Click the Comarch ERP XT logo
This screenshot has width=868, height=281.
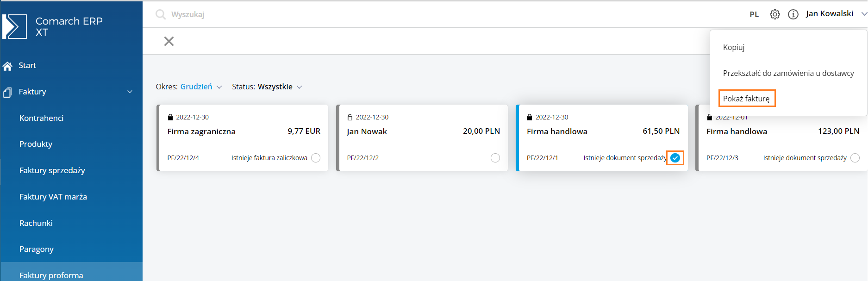[x=52, y=26]
